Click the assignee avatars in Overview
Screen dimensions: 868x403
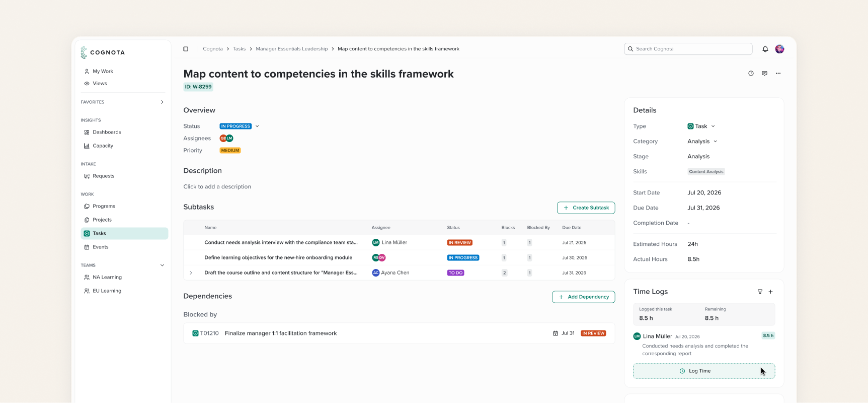(226, 139)
